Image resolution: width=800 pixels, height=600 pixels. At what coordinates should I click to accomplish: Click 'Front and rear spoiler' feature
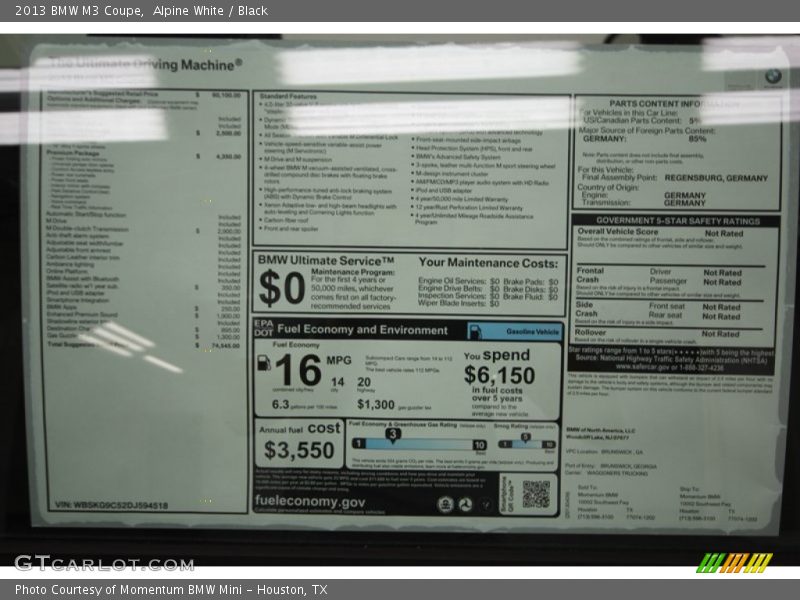[291, 229]
